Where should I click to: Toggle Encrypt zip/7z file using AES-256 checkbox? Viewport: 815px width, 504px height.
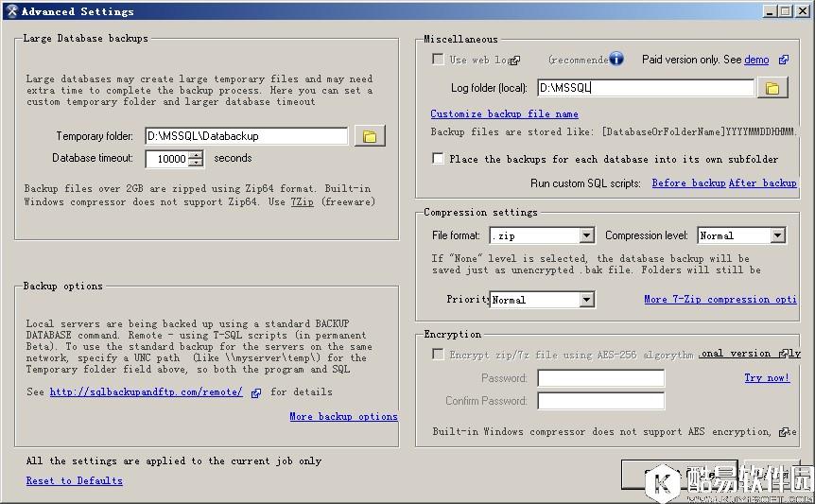pos(438,355)
